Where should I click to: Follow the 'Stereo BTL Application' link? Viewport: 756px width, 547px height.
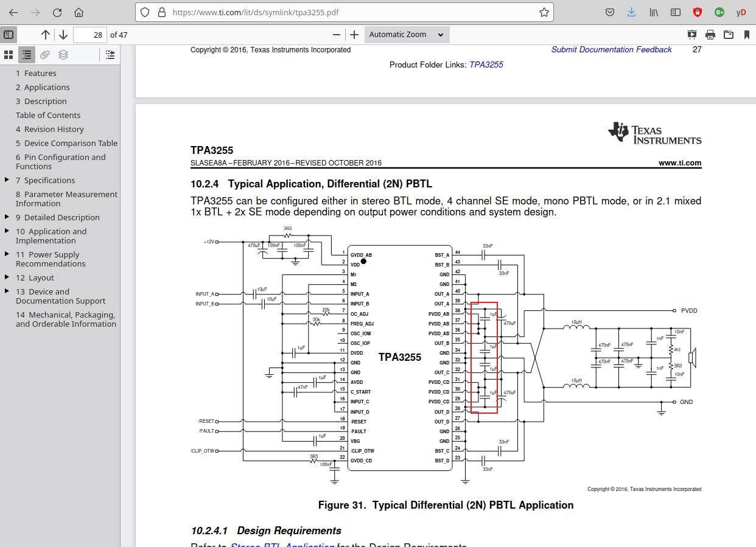(282, 545)
